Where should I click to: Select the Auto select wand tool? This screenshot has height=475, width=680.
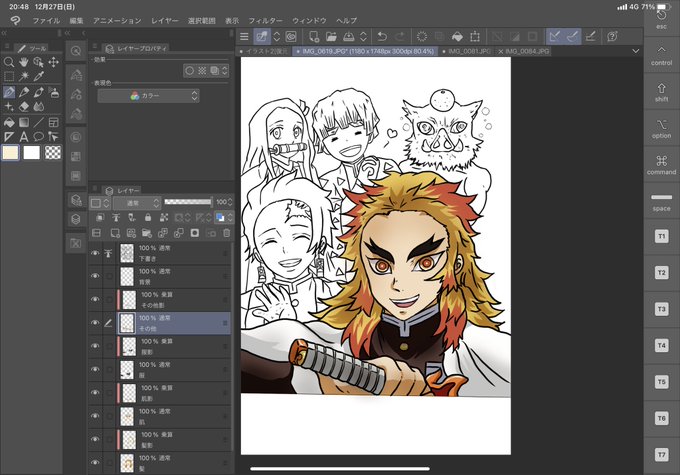click(23, 77)
